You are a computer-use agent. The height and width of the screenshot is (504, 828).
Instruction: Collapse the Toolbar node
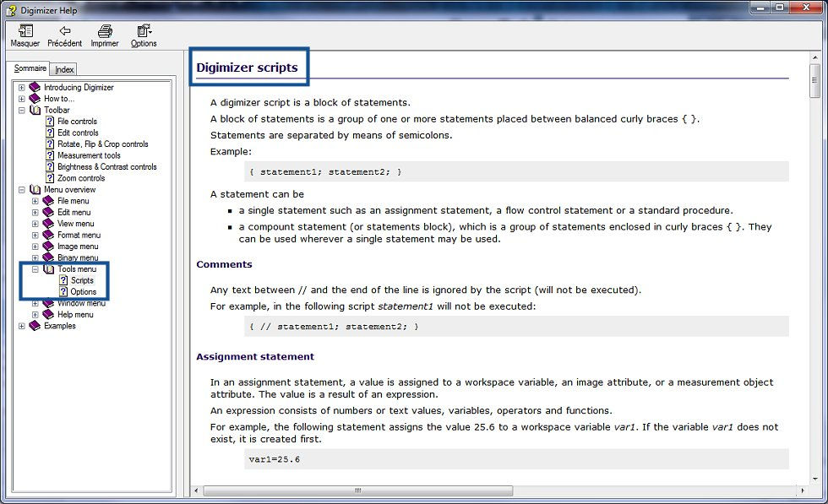tap(22, 111)
